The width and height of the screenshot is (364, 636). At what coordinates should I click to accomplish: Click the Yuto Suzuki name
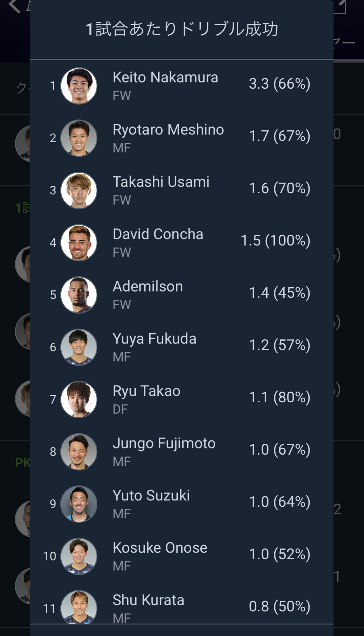[x=151, y=495]
